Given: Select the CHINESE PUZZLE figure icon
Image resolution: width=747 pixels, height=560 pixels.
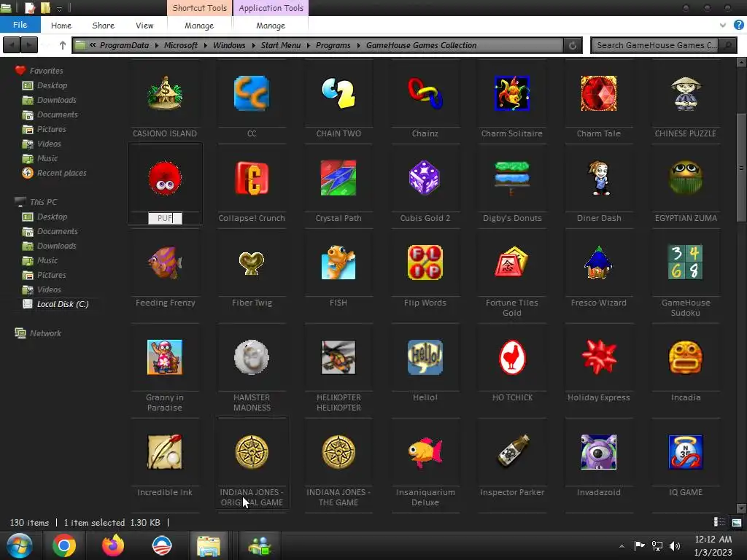Looking at the screenshot, I should pos(686,93).
